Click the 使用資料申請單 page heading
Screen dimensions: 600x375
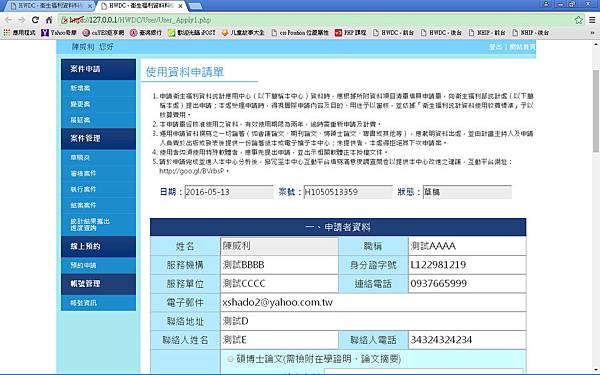pos(185,72)
